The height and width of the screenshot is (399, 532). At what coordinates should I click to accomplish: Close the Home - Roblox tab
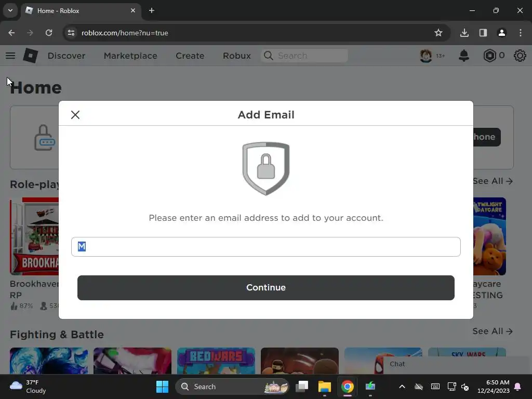(x=133, y=10)
